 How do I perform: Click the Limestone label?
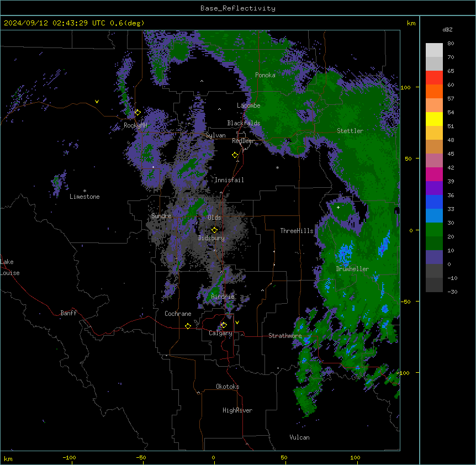click(84, 197)
